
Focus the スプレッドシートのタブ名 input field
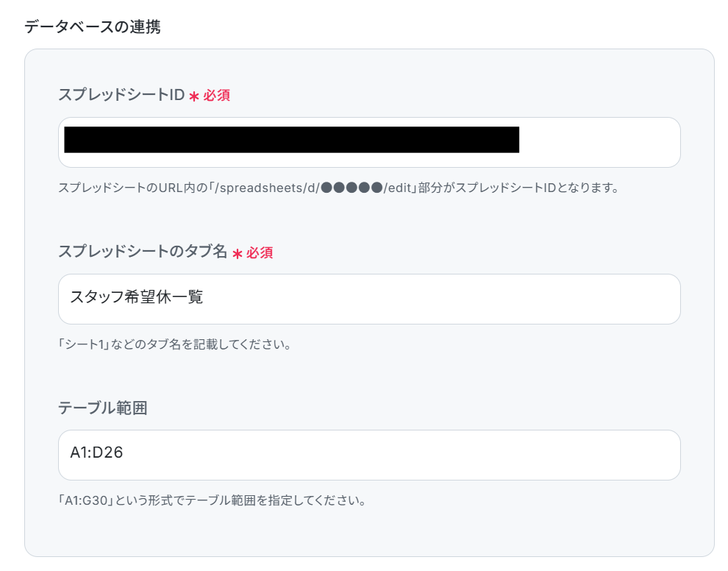(x=369, y=299)
